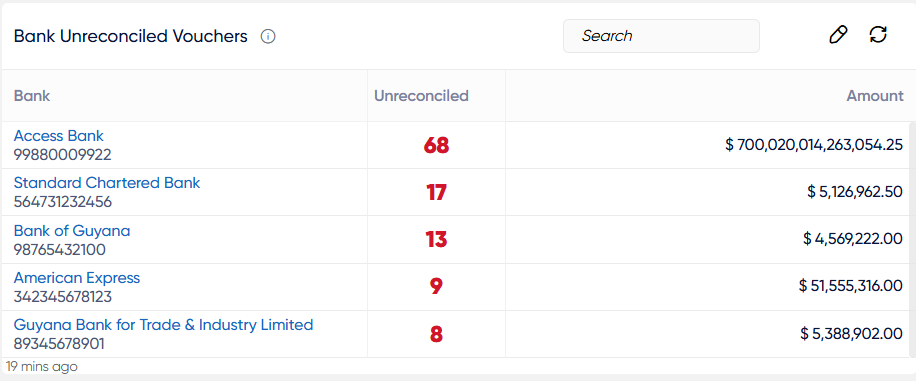Click the Amount column header

[875, 96]
